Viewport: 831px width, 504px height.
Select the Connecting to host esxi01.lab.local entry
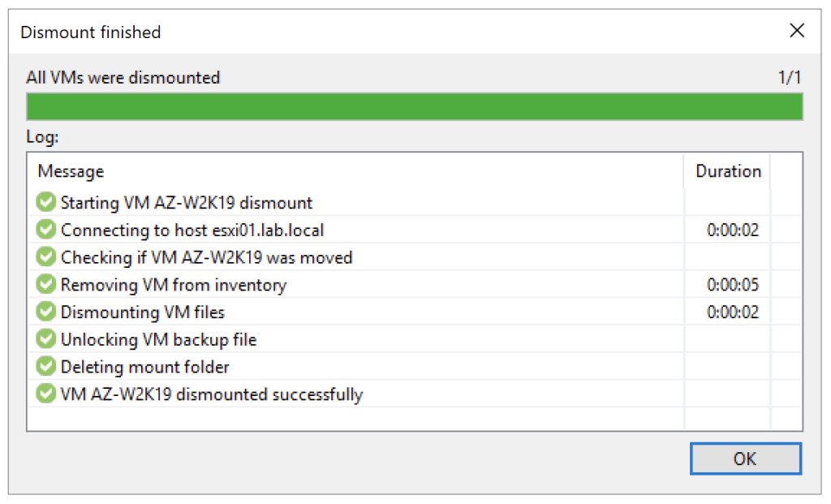[x=192, y=230]
